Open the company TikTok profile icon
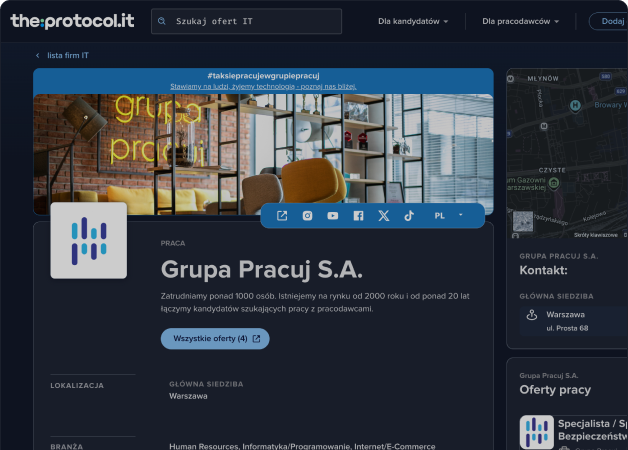This screenshot has height=450, width=628. [409, 216]
